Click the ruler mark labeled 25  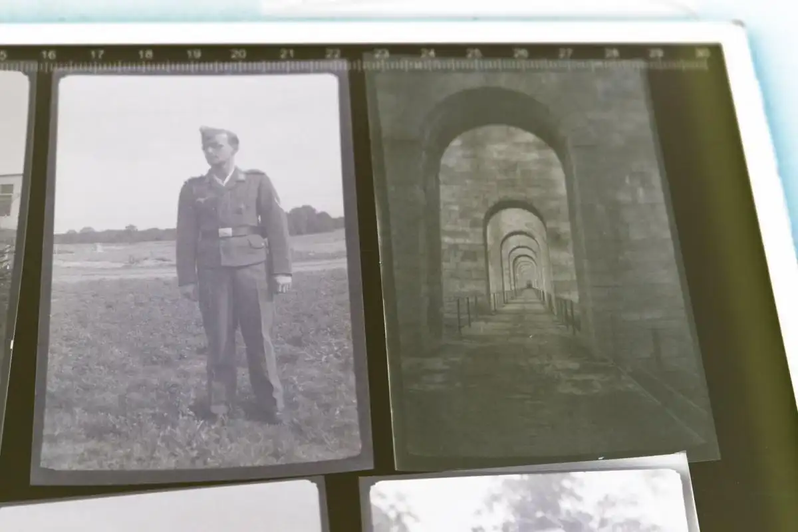point(473,53)
